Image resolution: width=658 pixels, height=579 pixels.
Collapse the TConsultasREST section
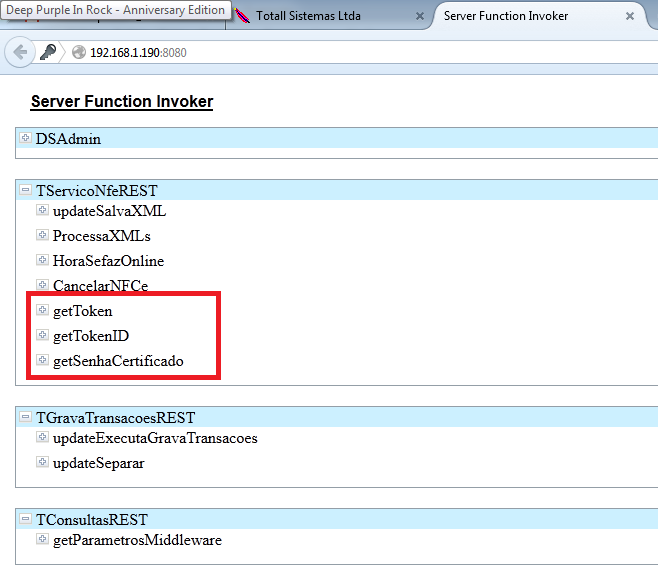pos(25,519)
